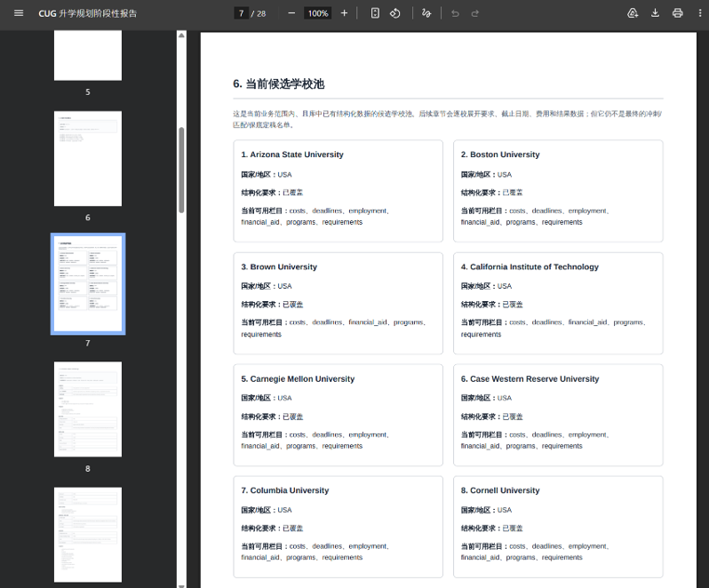Click 当前可用栏目 line in Carnegie Mellon card
This screenshot has height=588, width=709.
315,441
